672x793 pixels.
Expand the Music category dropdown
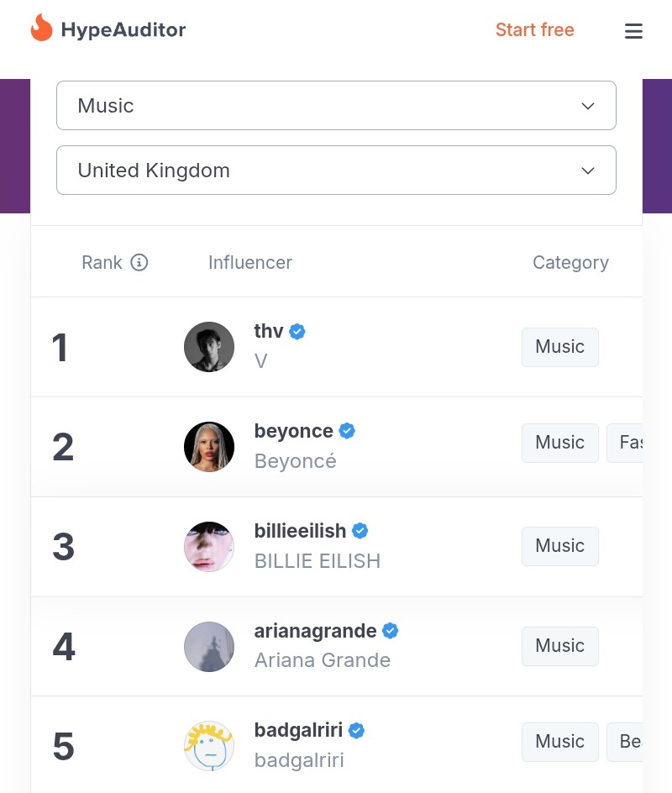click(x=336, y=105)
